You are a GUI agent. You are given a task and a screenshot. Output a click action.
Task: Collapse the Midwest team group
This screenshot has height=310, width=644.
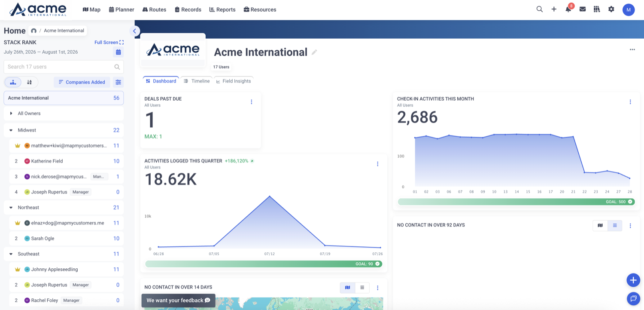(11, 130)
